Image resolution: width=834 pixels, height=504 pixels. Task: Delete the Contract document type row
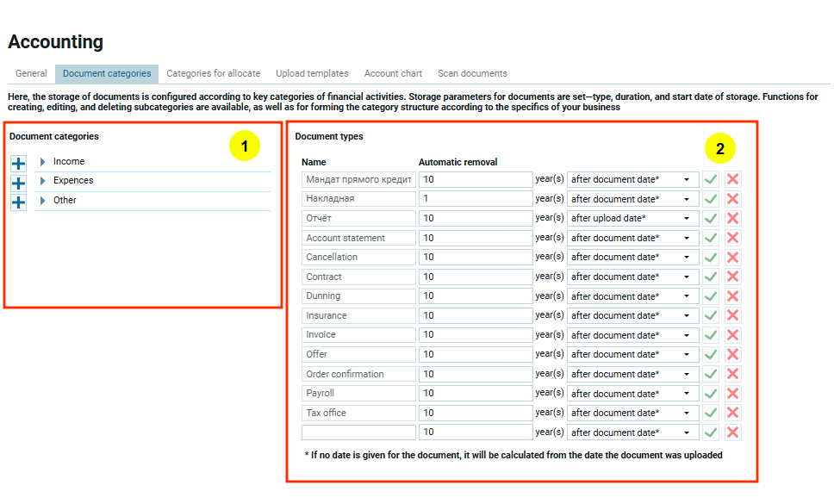pos(732,277)
